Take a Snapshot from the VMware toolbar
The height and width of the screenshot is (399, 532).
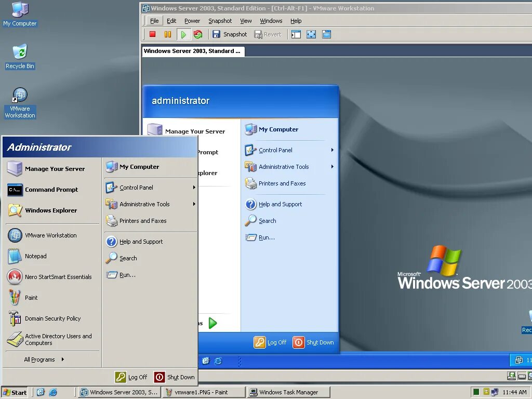pos(230,34)
